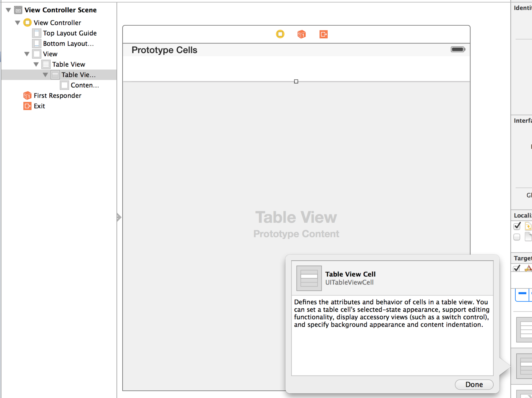
Task: Click the prototype cell resize handle
Action: pos(296,81)
